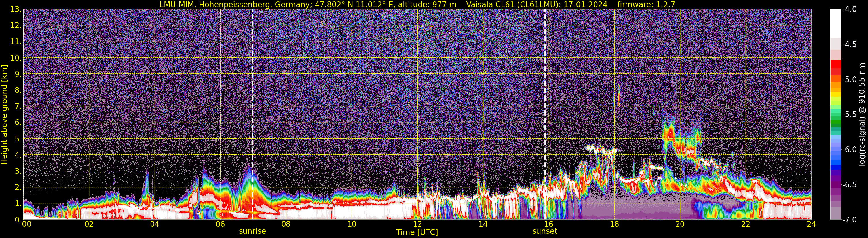Viewport: 868px width, 238px height.
Task: Click the height axis tick label '13.'
Action: [16, 10]
